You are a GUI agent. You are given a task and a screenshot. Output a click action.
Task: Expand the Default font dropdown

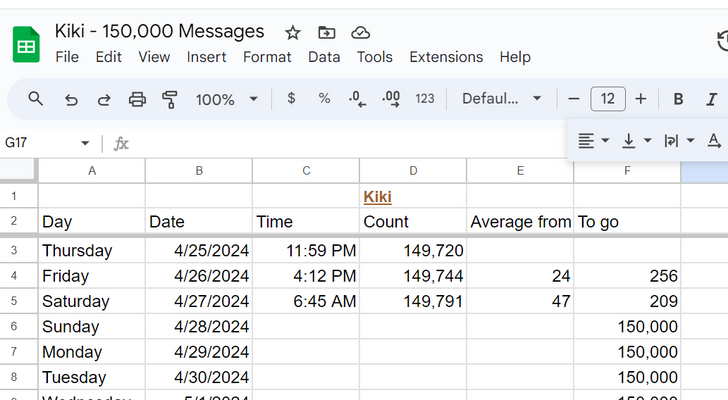[x=501, y=99]
